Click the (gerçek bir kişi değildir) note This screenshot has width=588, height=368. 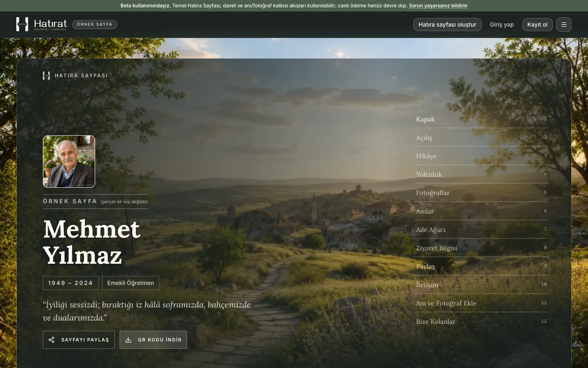(x=124, y=202)
